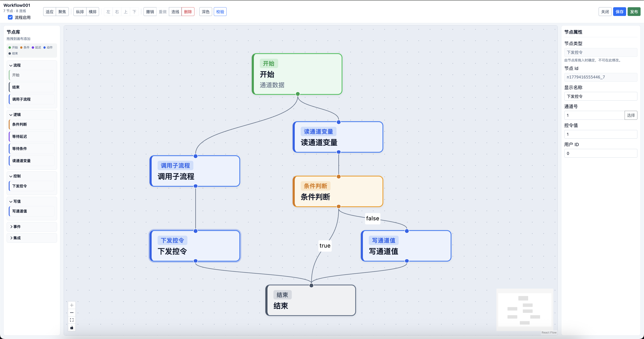Viewport: 644px width, 339px height.
Task: Expand the 事件 section in node library
Action: (32, 227)
